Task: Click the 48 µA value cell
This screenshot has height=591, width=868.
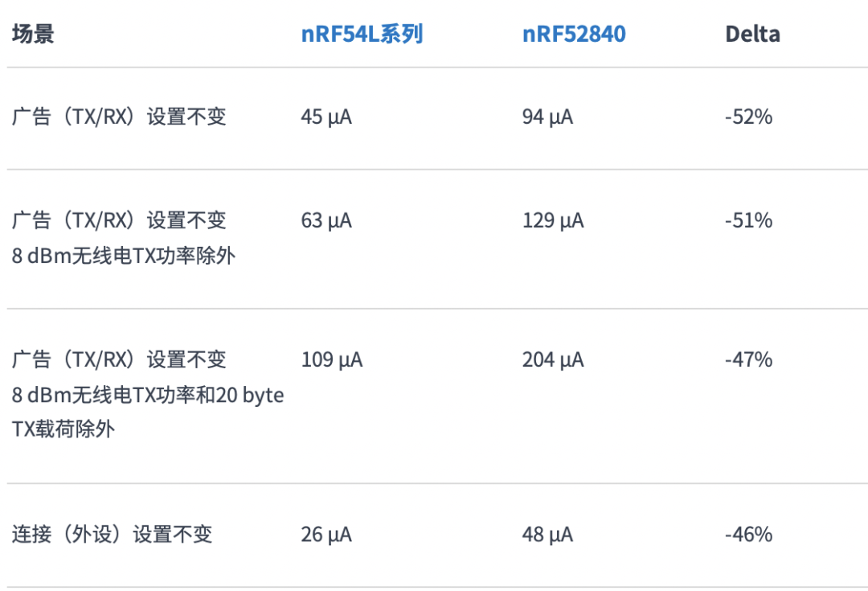Action: pyautogui.click(x=547, y=535)
